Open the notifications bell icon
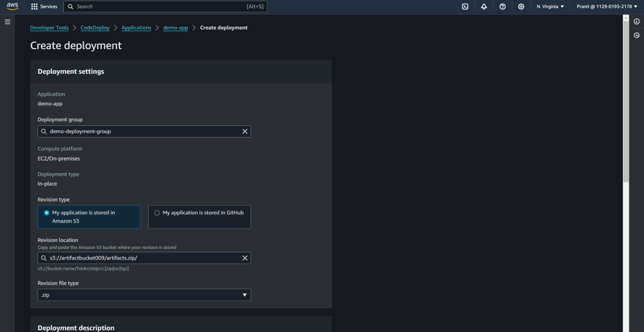 click(484, 6)
